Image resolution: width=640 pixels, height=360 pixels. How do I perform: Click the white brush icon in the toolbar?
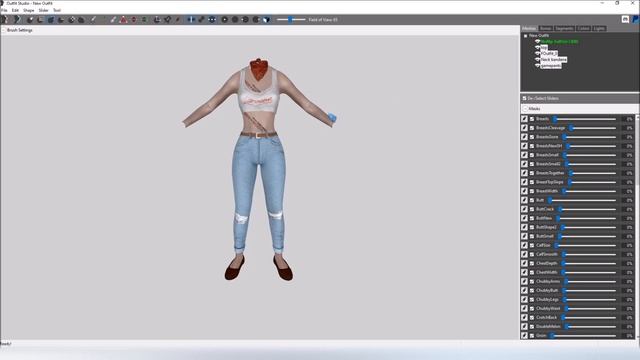click(x=113, y=20)
